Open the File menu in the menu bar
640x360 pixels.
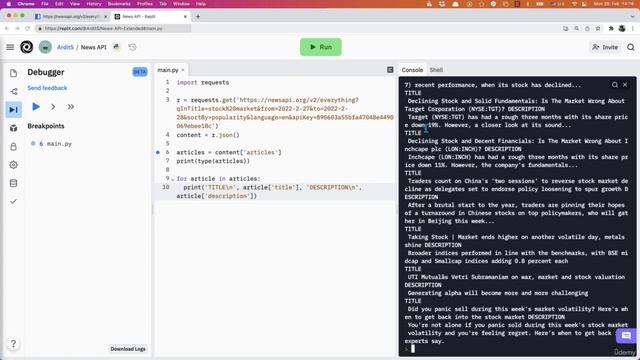45,4
